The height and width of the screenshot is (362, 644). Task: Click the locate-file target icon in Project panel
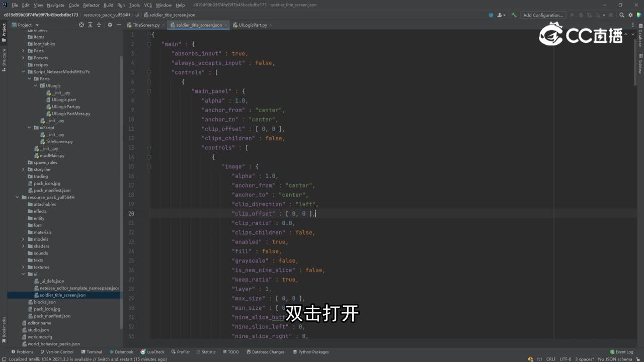point(82,25)
